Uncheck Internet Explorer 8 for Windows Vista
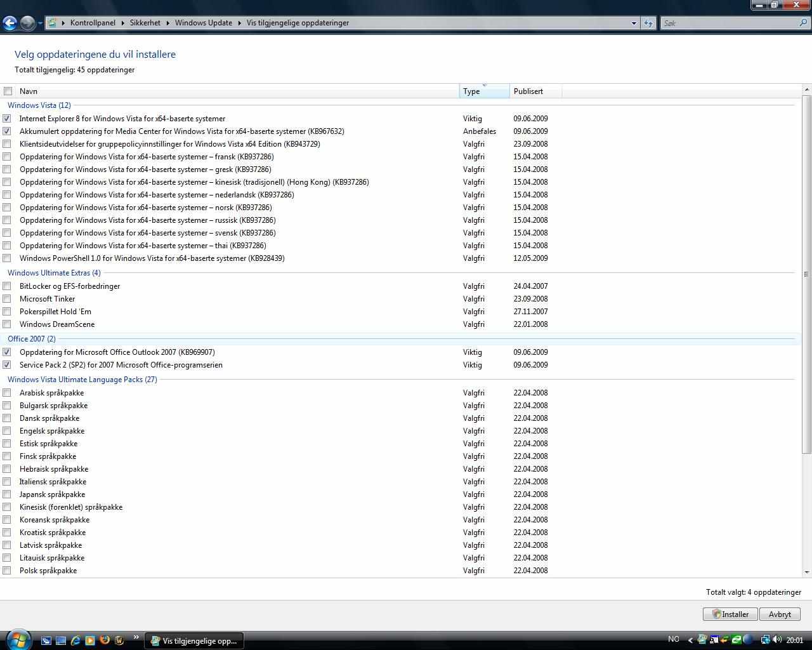Viewport: 812px width, 650px height. coord(7,119)
